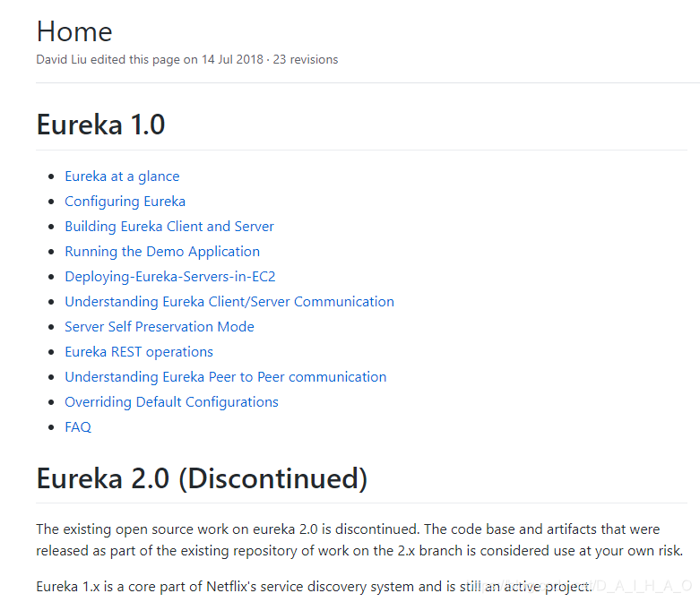Open the 'Eureka at a glance' link
This screenshot has width=700, height=602.
coord(122,176)
